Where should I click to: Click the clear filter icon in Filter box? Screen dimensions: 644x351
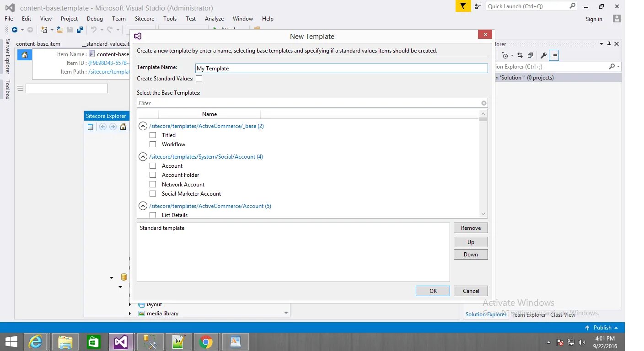pos(483,103)
